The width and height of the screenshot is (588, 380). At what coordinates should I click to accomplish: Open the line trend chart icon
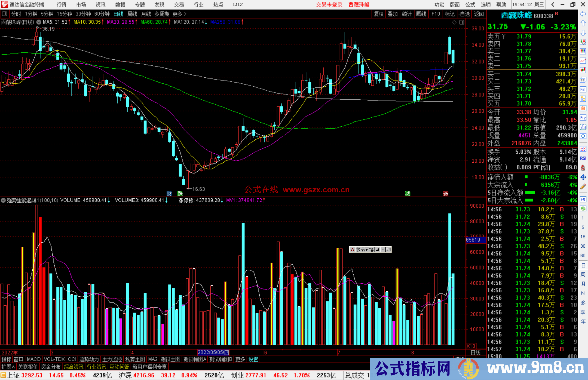point(583,61)
